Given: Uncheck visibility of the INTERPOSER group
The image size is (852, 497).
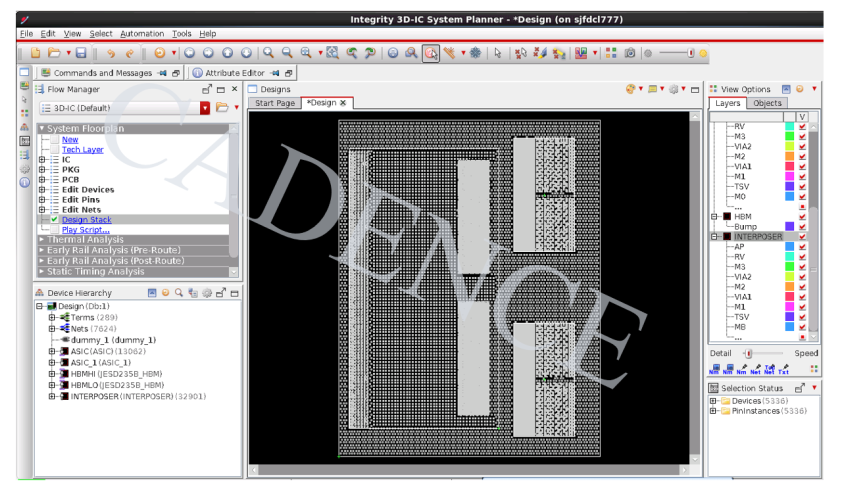Looking at the screenshot, I should point(802,236).
